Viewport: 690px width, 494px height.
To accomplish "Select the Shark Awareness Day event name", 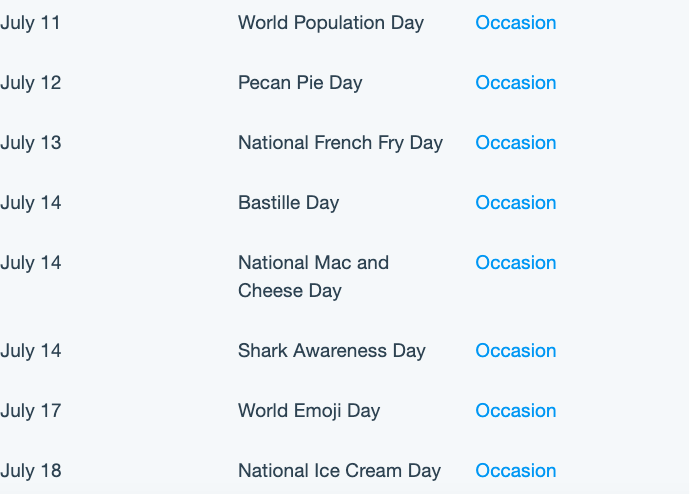I will click(332, 351).
